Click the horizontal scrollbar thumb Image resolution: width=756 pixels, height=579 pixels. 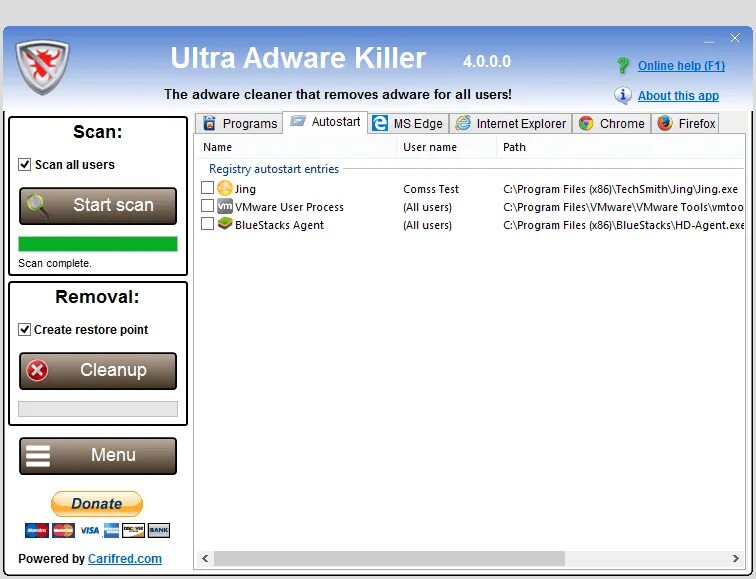pos(390,558)
